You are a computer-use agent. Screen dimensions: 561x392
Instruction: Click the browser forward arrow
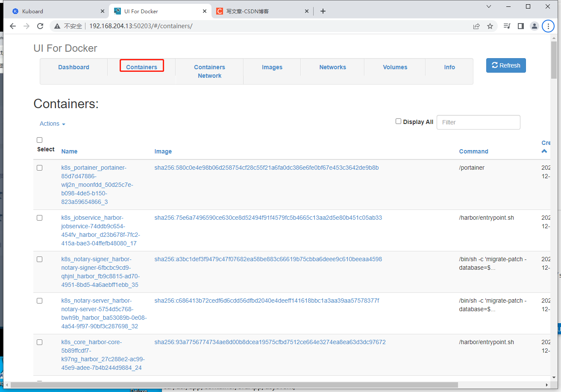click(26, 26)
